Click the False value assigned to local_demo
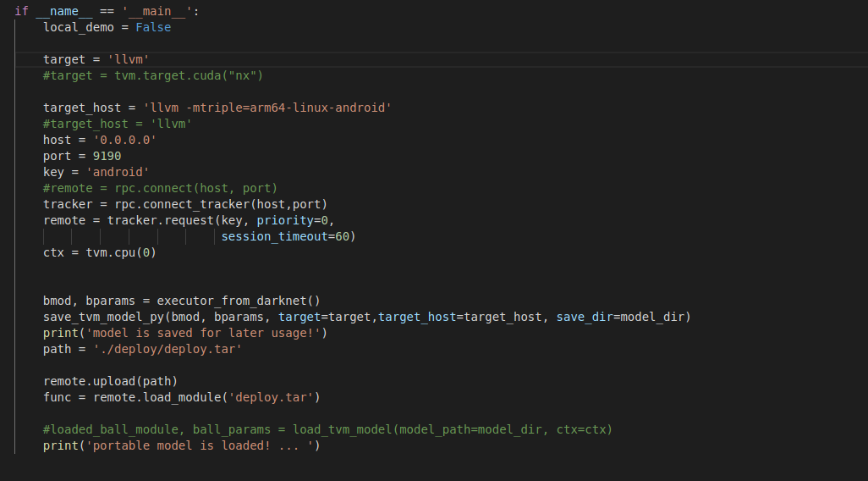 coord(153,27)
